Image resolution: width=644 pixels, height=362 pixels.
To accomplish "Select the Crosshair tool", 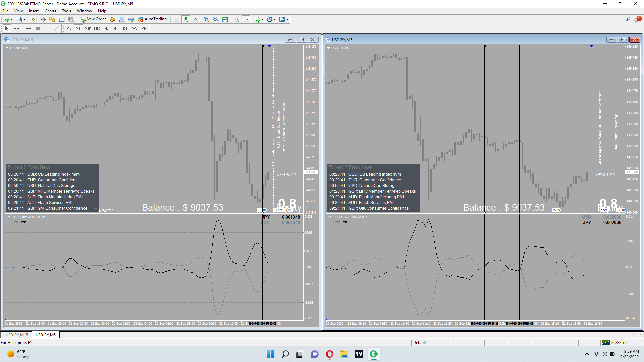I will [x=16, y=29].
